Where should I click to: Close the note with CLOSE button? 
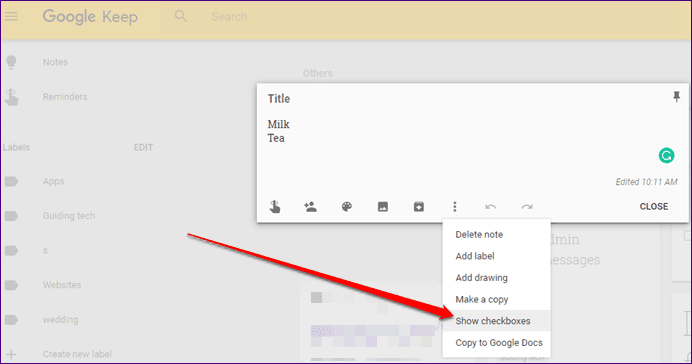coord(654,206)
